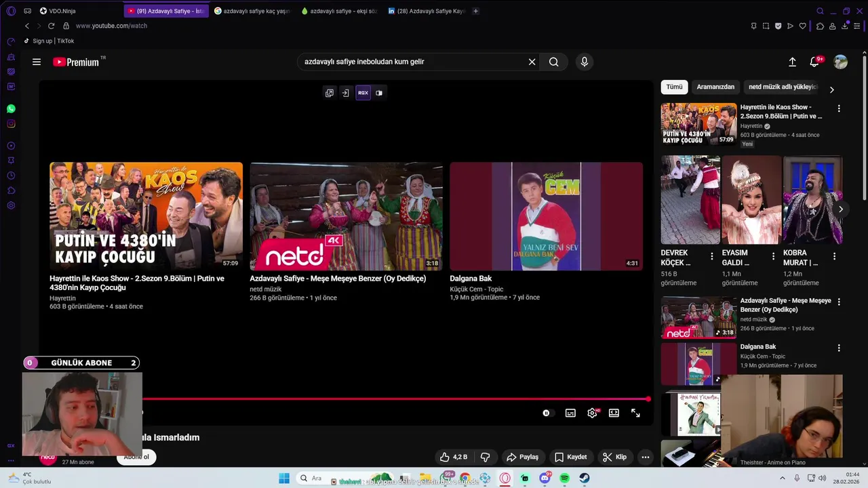
Task: Toggle the RGX video enhancement button
Action: [363, 93]
